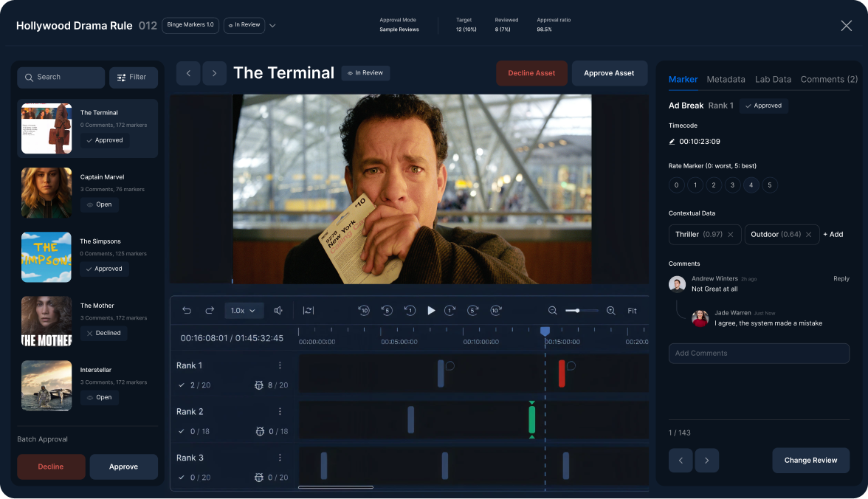
Task: Adjust the timeline zoom slider
Action: pos(582,311)
